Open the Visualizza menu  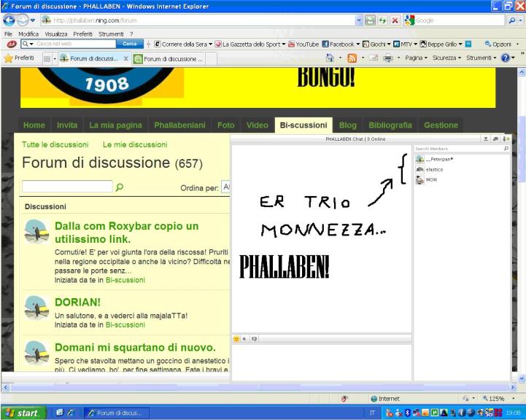[56, 34]
